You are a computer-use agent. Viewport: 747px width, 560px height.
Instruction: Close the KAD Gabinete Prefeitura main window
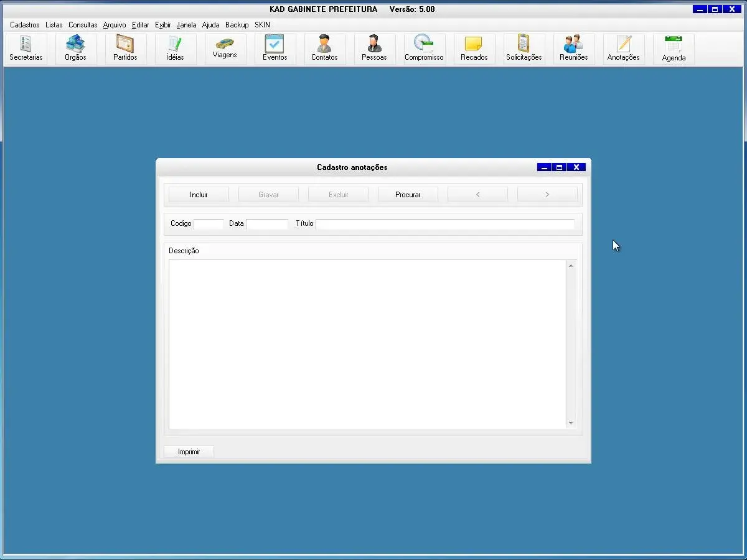732,9
